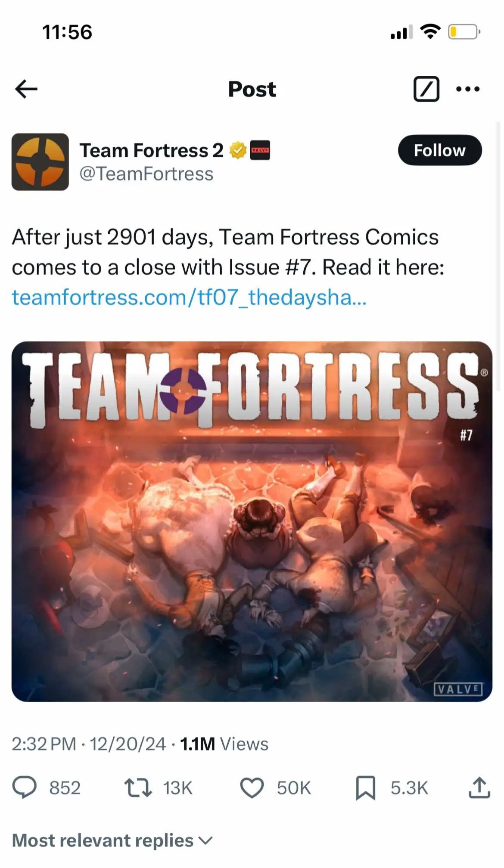Open the Team Fortress #7 cover image
This screenshot has width=504, height=868.
252,521
